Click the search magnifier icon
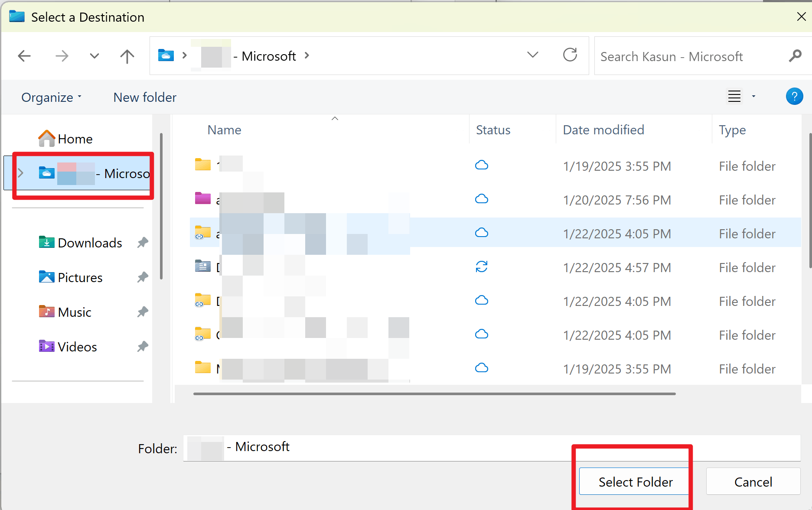Image resolution: width=812 pixels, height=510 pixels. click(x=795, y=56)
